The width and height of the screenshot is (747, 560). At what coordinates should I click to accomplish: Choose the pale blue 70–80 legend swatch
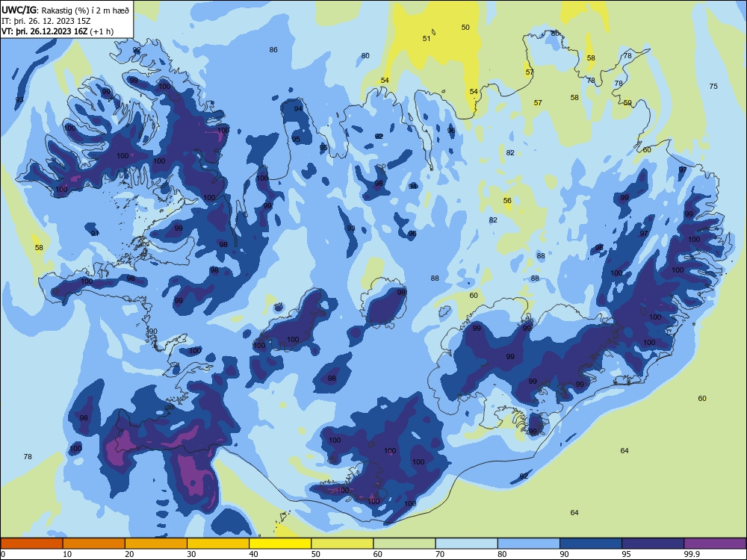point(466,544)
